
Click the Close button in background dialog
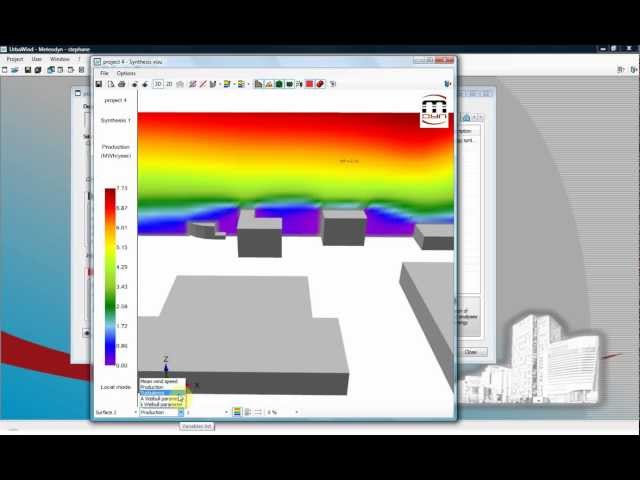[x=471, y=352]
